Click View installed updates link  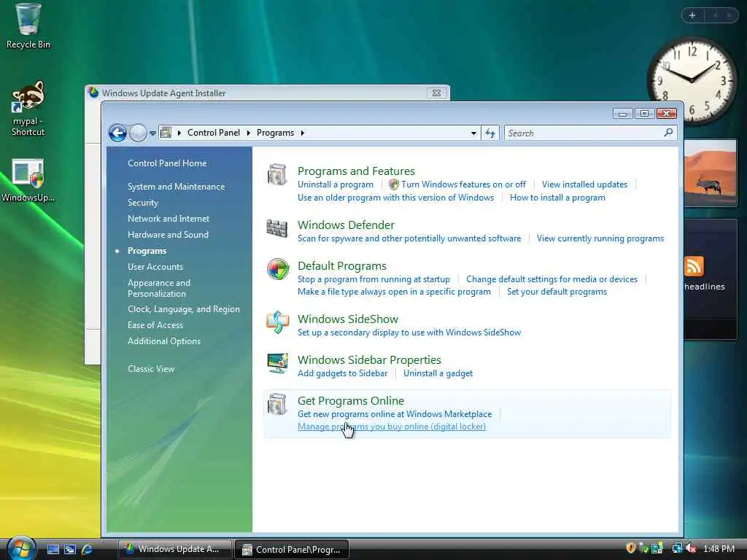(584, 184)
